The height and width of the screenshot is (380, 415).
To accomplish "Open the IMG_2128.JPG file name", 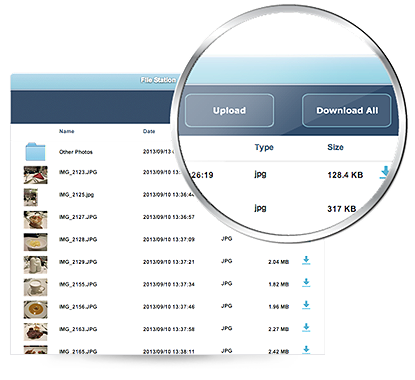I will [78, 239].
